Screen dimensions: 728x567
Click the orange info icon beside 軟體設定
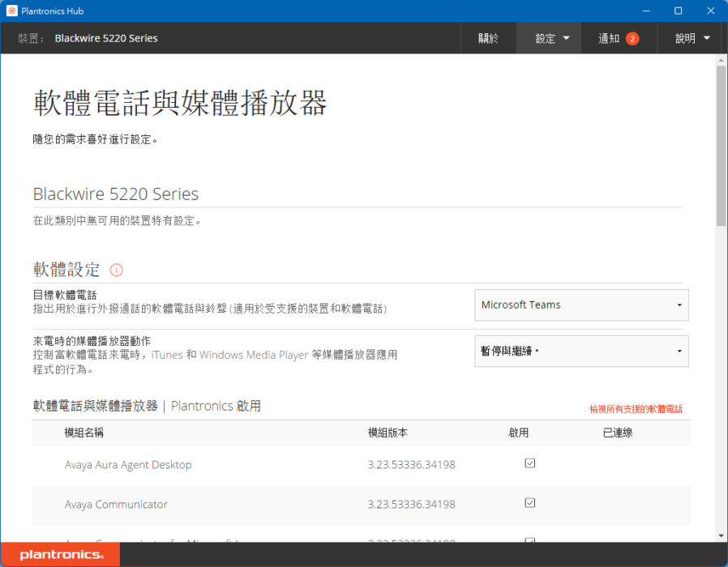pyautogui.click(x=116, y=270)
